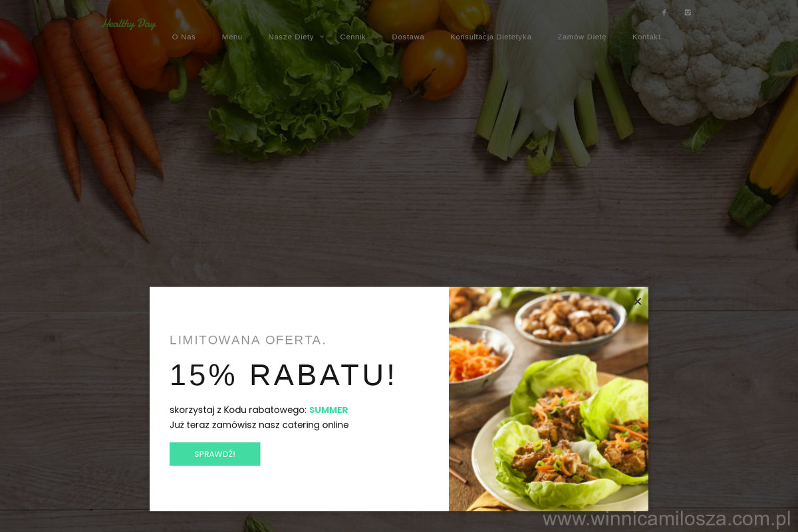
Task: Click the lettuce wraps photo in popup
Action: (549, 399)
